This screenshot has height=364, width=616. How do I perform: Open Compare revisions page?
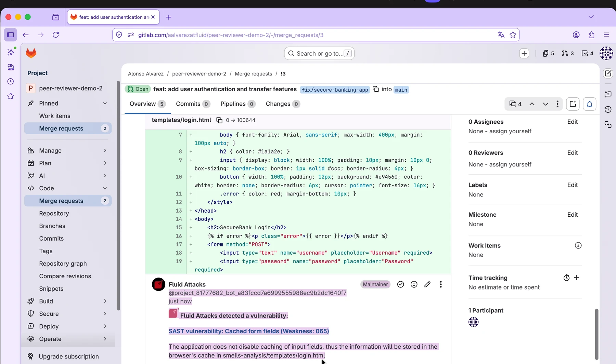(x=68, y=276)
